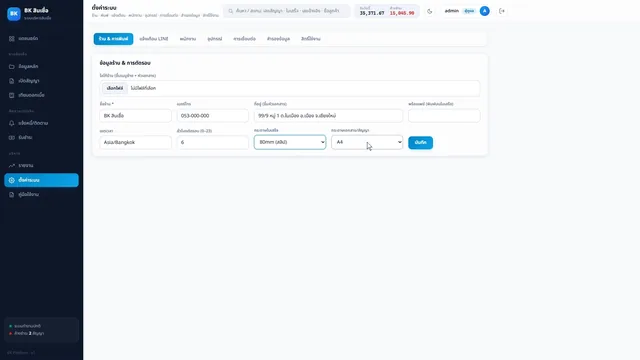Click the blue save button
640x360 pixels.
coord(420,142)
